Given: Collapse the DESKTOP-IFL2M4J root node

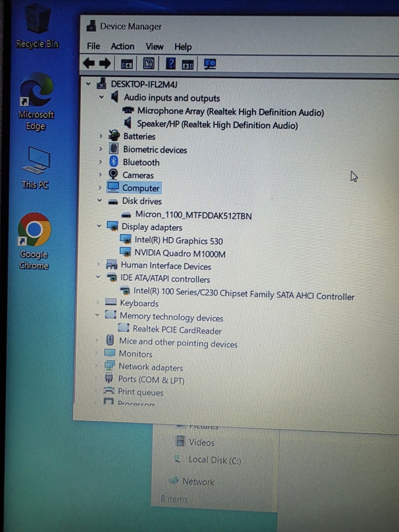Looking at the screenshot, I should [88, 83].
